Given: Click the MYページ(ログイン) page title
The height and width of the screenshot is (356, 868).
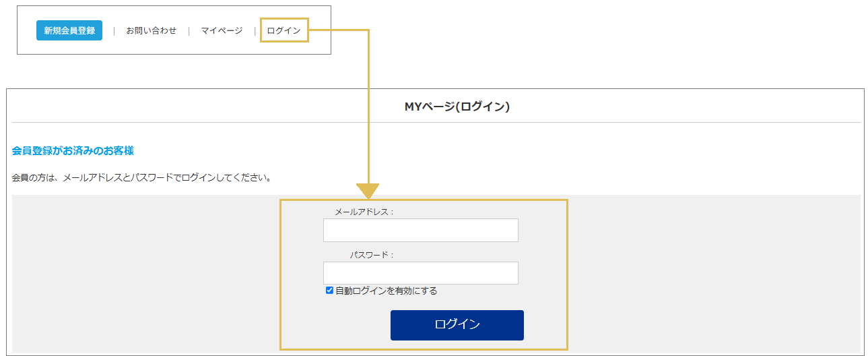Looking at the screenshot, I should [457, 107].
